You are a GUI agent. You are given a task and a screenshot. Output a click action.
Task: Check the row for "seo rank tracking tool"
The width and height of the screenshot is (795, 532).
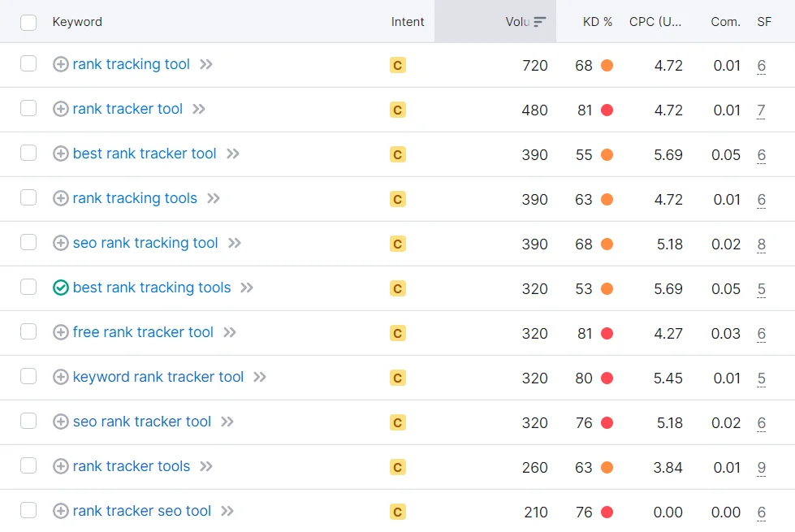28,244
